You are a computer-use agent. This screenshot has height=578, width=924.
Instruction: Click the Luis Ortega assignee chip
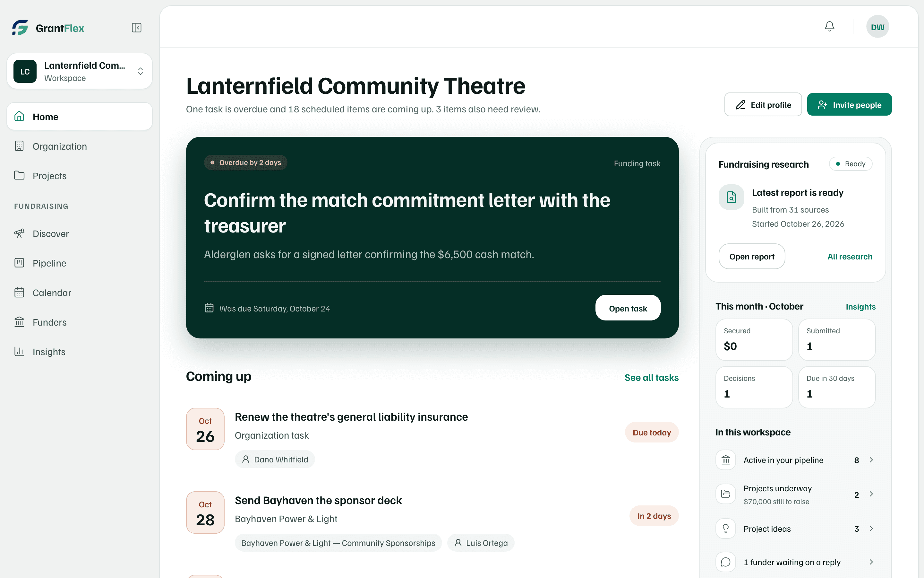point(481,543)
